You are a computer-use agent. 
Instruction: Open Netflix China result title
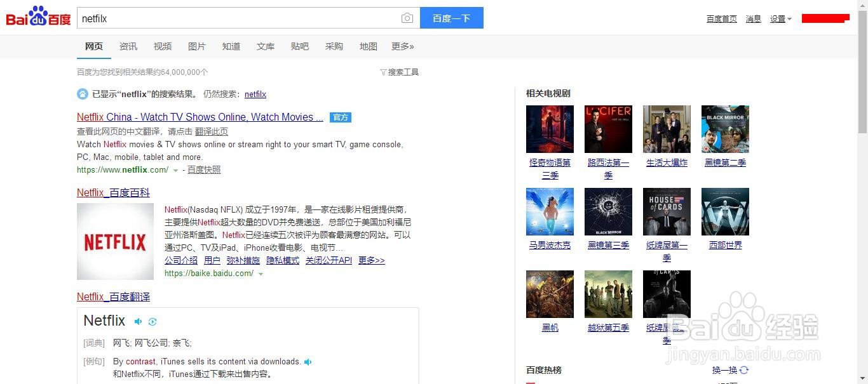pyautogui.click(x=200, y=117)
